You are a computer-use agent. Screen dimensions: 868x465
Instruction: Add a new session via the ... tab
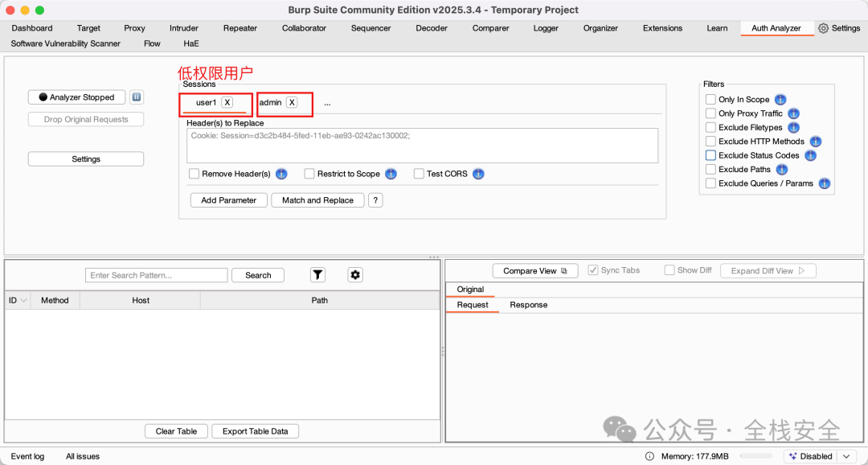point(328,103)
